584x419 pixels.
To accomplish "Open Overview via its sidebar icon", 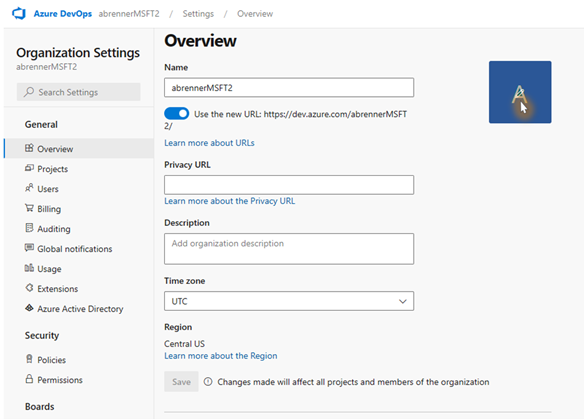I will point(29,148).
